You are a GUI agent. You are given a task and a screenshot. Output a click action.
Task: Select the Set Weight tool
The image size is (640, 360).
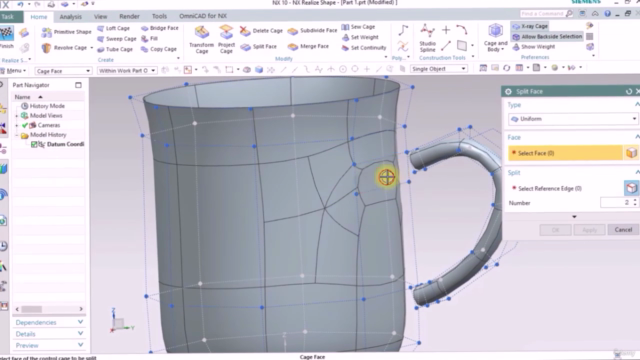click(x=360, y=38)
